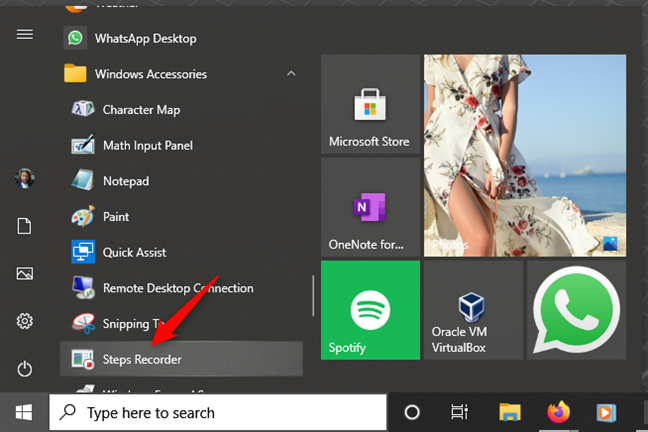Launch Paint from the list
The image size is (648, 432).
pos(182,216)
